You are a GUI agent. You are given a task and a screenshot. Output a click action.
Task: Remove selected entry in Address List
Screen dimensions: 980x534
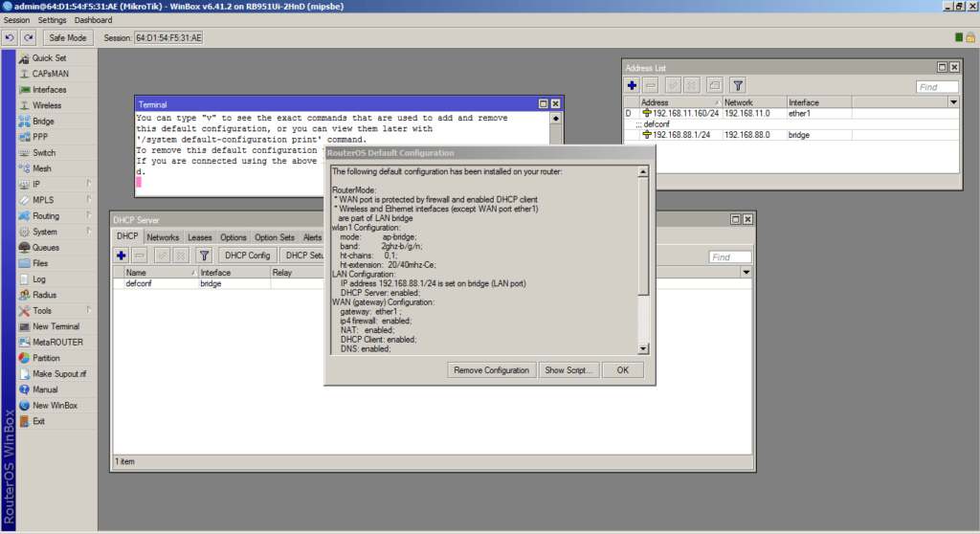(x=651, y=86)
